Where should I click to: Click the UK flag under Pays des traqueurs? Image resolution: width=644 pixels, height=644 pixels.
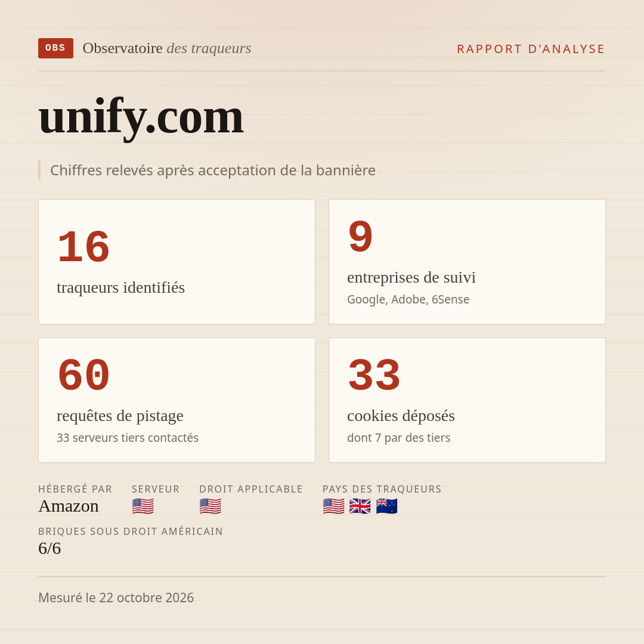tap(360, 506)
